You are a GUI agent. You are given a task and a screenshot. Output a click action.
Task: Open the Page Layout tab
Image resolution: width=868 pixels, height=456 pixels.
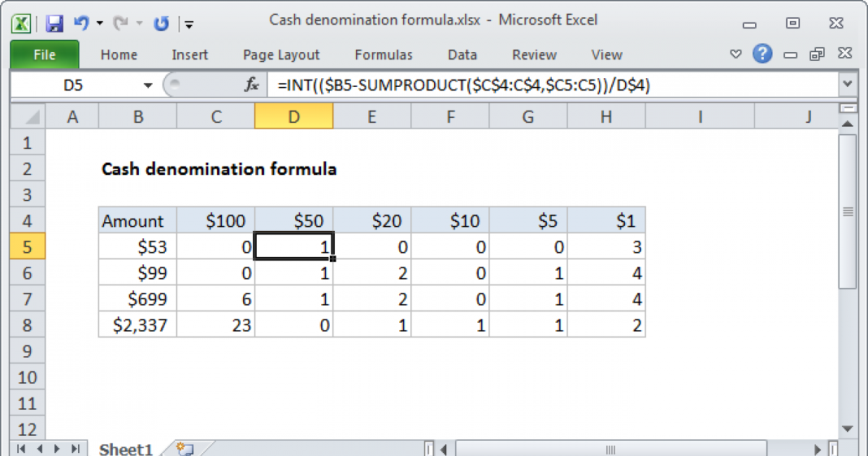coord(281,55)
